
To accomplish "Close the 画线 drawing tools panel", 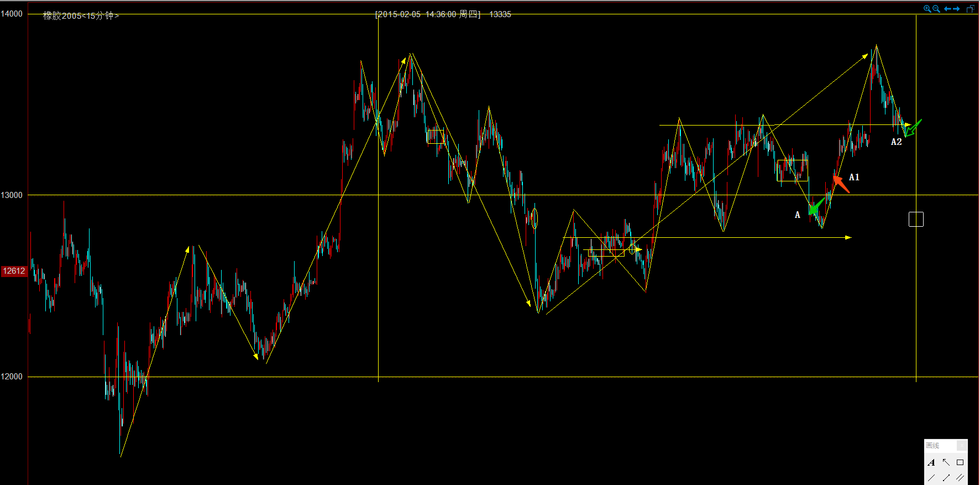I will pyautogui.click(x=962, y=445).
